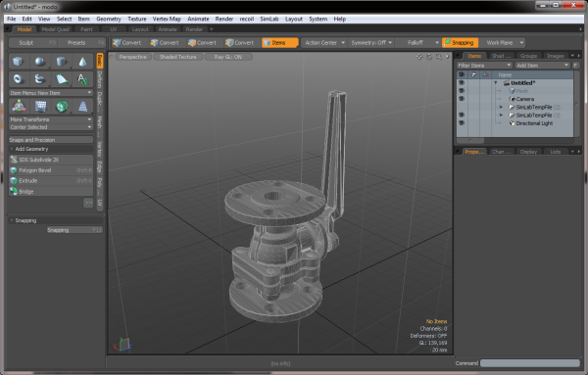Open the Symmetry Off dropdown
The image size is (588, 375).
371,43
